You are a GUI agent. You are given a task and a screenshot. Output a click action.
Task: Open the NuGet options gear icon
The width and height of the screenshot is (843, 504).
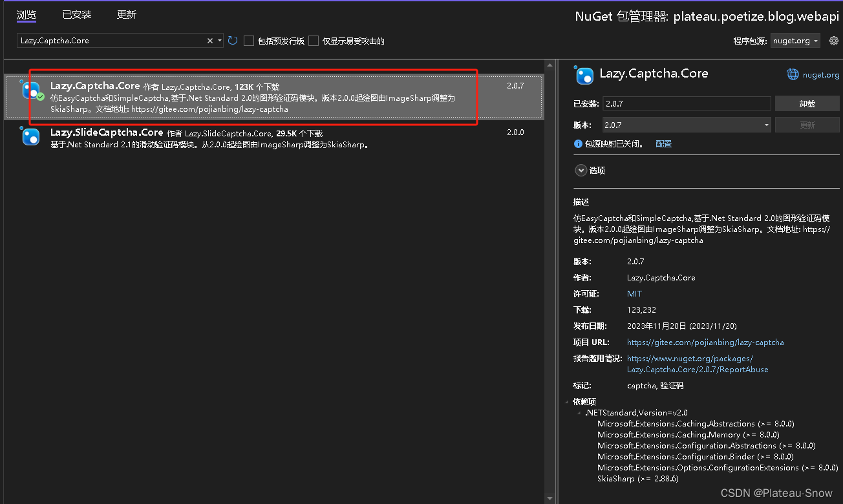pos(834,40)
